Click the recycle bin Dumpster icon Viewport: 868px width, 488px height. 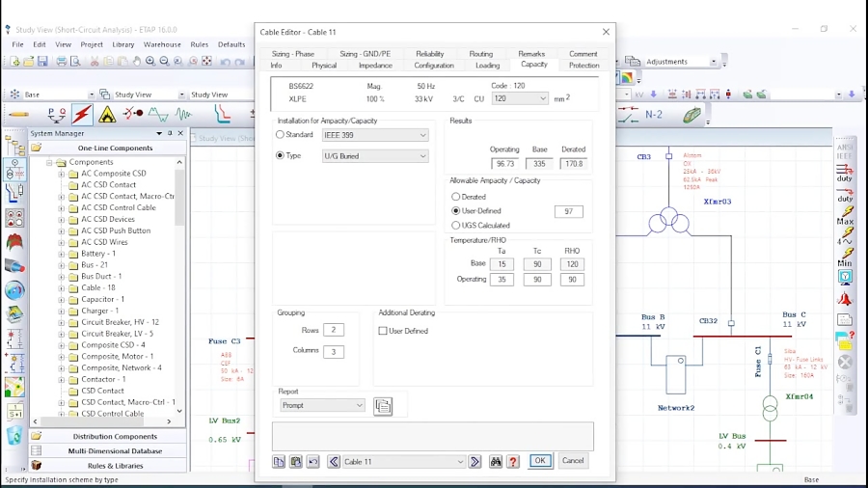click(14, 435)
